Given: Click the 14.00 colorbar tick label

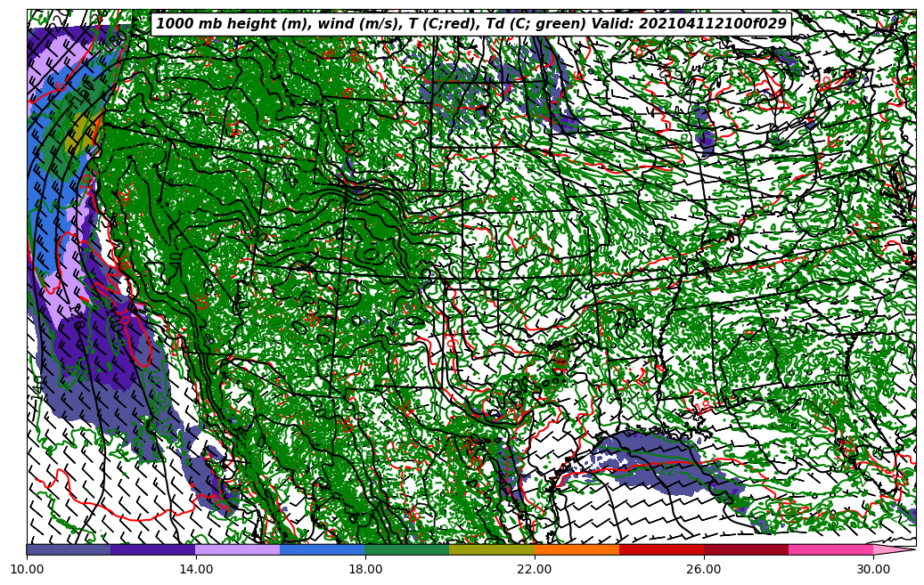Looking at the screenshot, I should click(x=196, y=569).
